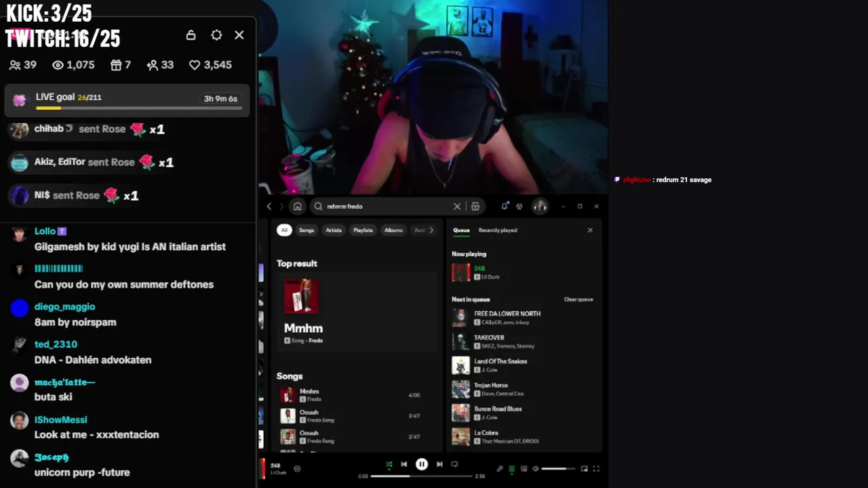Viewport: 868px width, 488px height.
Task: Filter search results by Albums
Action: pos(393,230)
